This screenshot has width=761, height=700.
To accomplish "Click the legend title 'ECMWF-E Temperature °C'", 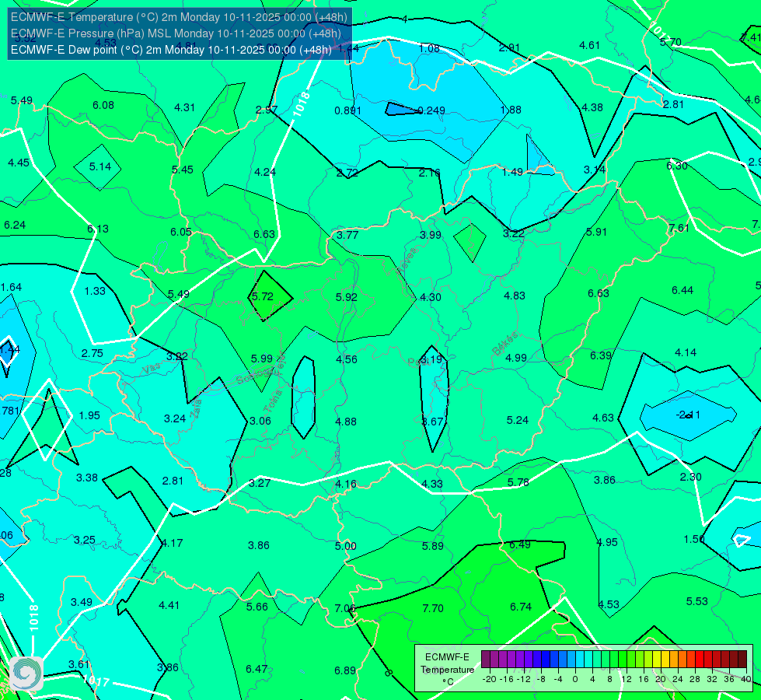I will [448, 670].
